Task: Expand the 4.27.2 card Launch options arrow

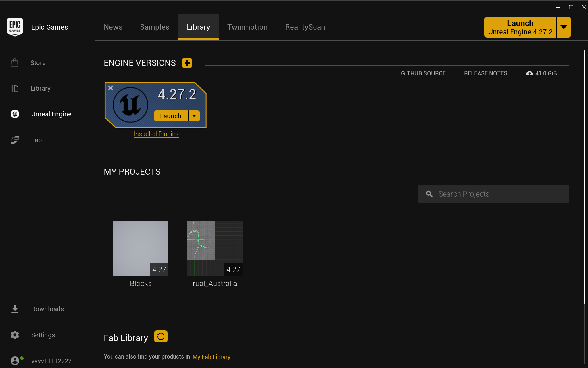Action: pos(194,116)
